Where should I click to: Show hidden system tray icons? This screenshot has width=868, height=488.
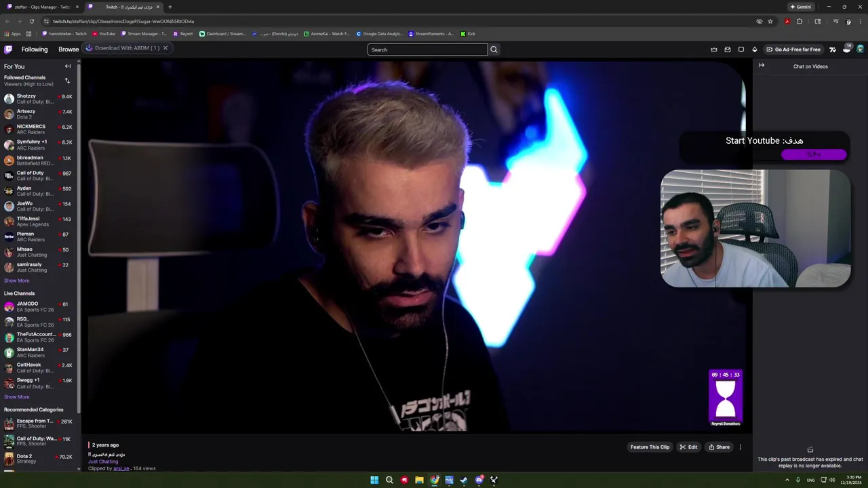pyautogui.click(x=787, y=480)
